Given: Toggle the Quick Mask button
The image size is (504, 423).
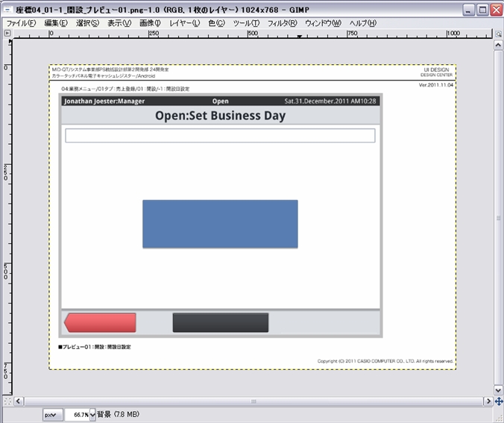Looking at the screenshot, I should 7,401.
